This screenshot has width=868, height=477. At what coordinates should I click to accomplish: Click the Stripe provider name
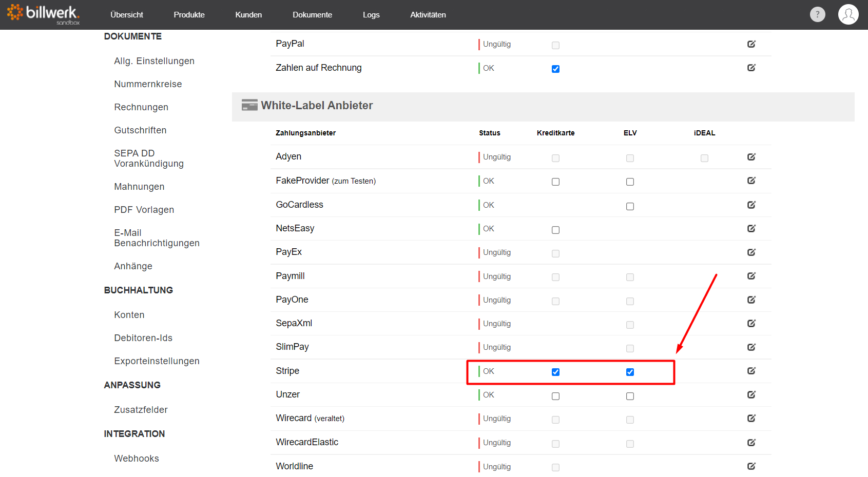click(x=287, y=371)
